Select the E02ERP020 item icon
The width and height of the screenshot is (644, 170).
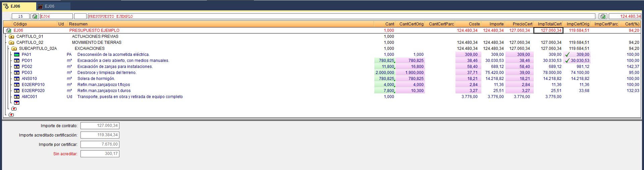[x=17, y=91]
